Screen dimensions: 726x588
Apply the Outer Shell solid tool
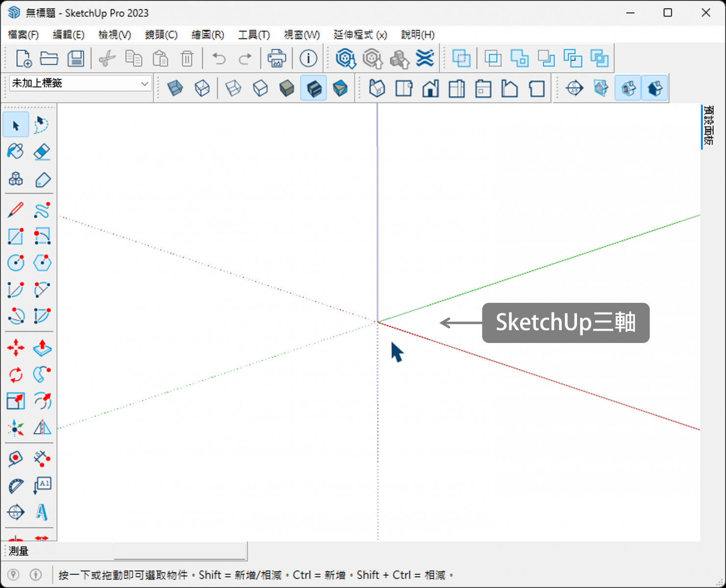(461, 58)
